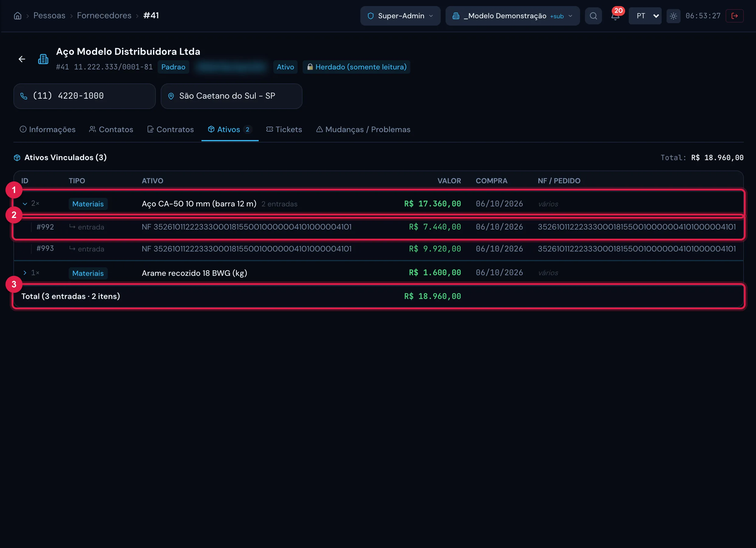
Task: Open the Contratos tab
Action: point(170,129)
